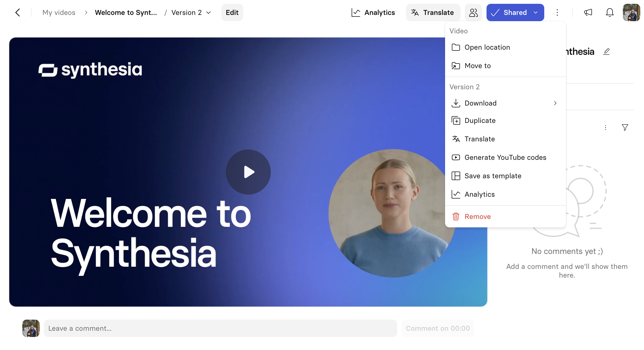This screenshot has height=350, width=644.
Task: Select Generate YouTube codes
Action: [505, 157]
